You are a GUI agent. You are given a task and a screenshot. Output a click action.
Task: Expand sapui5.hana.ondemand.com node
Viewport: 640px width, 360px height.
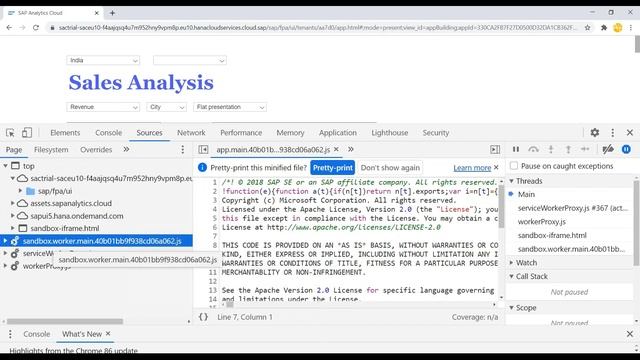tap(13, 216)
